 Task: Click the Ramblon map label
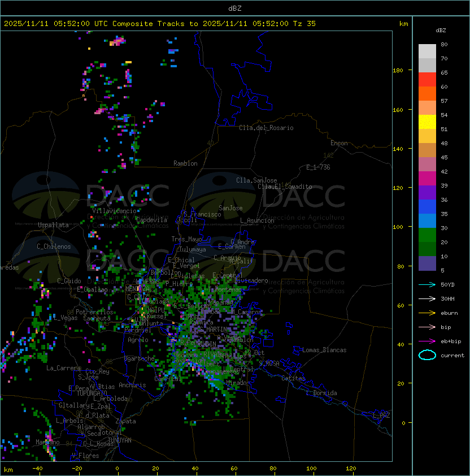point(185,163)
